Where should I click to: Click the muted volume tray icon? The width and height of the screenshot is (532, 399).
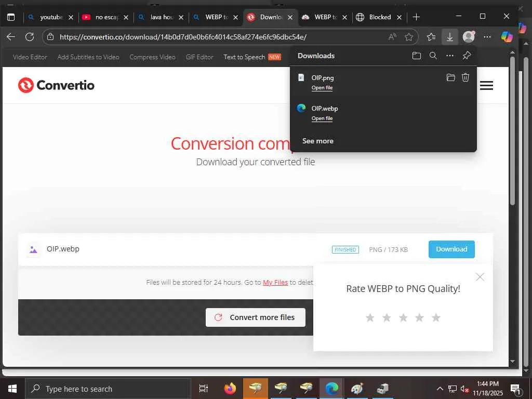(464, 389)
